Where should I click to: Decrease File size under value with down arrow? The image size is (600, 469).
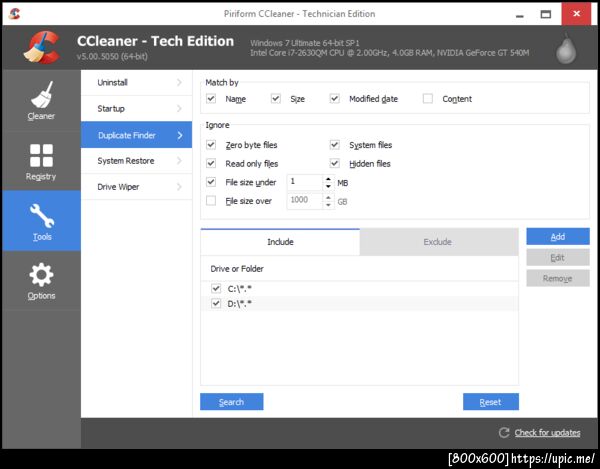point(328,186)
